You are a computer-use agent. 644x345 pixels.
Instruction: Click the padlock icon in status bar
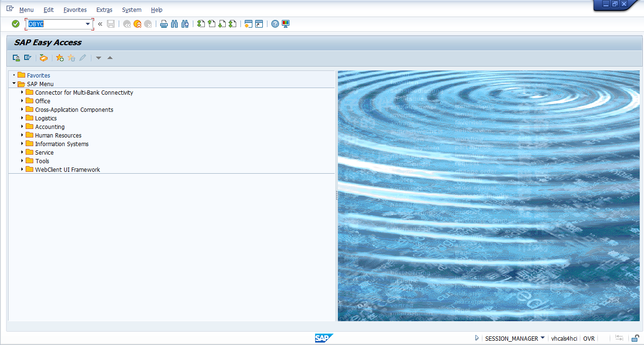click(634, 338)
